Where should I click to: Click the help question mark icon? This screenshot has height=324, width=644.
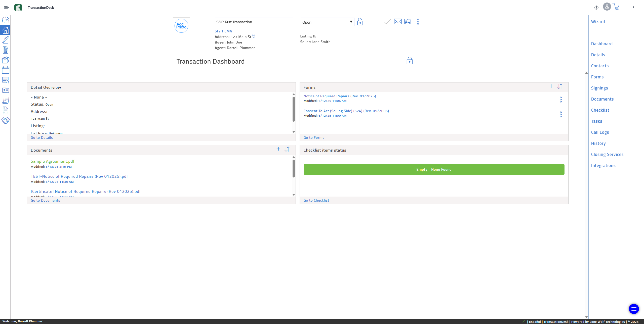[x=596, y=8]
